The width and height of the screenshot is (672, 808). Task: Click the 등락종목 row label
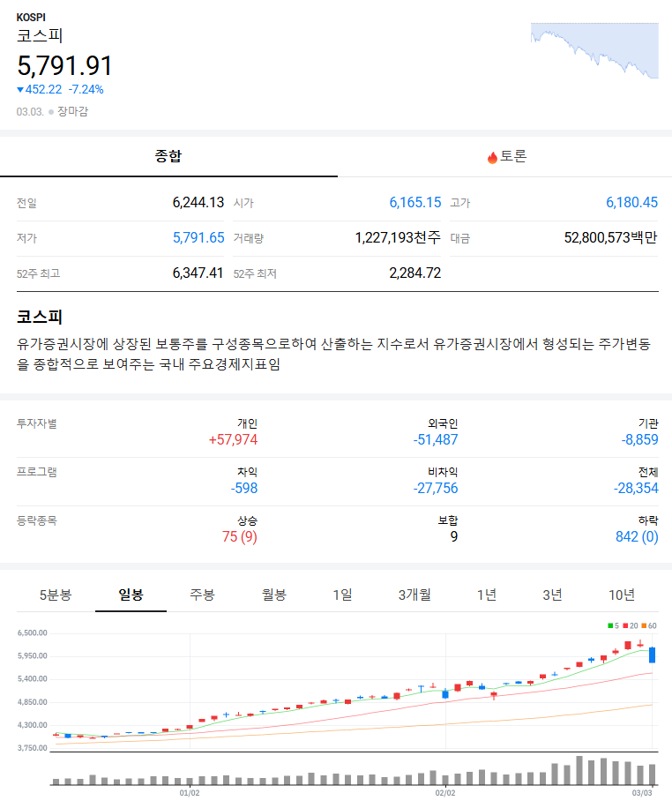36,520
